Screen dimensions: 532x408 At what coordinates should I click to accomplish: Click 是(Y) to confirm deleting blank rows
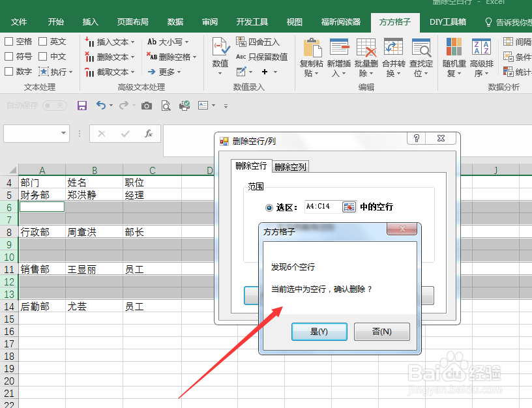coord(319,332)
